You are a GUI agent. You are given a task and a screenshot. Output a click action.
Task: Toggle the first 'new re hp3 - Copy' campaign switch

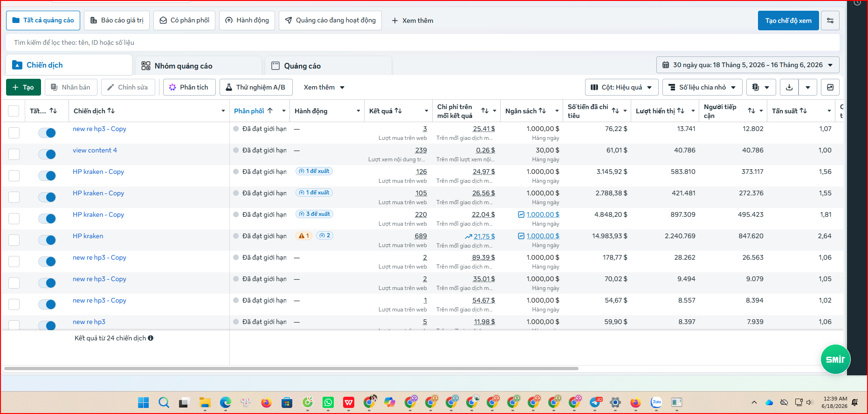[47, 133]
